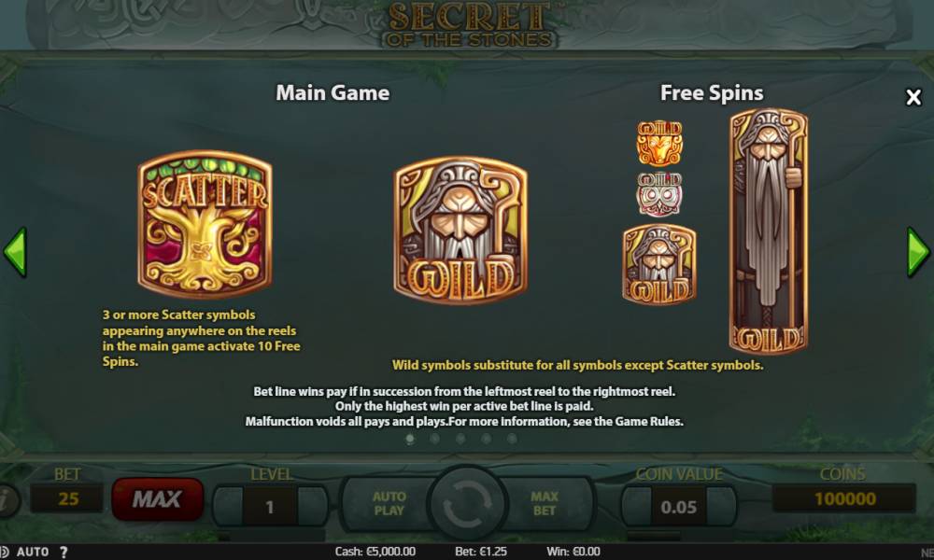Go to previous paytable page with left green arrow

[x=16, y=252]
